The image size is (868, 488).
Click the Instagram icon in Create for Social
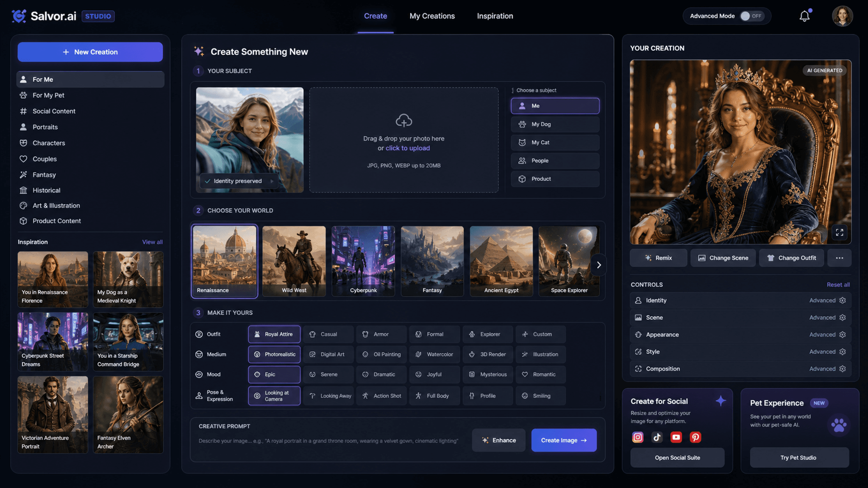638,437
